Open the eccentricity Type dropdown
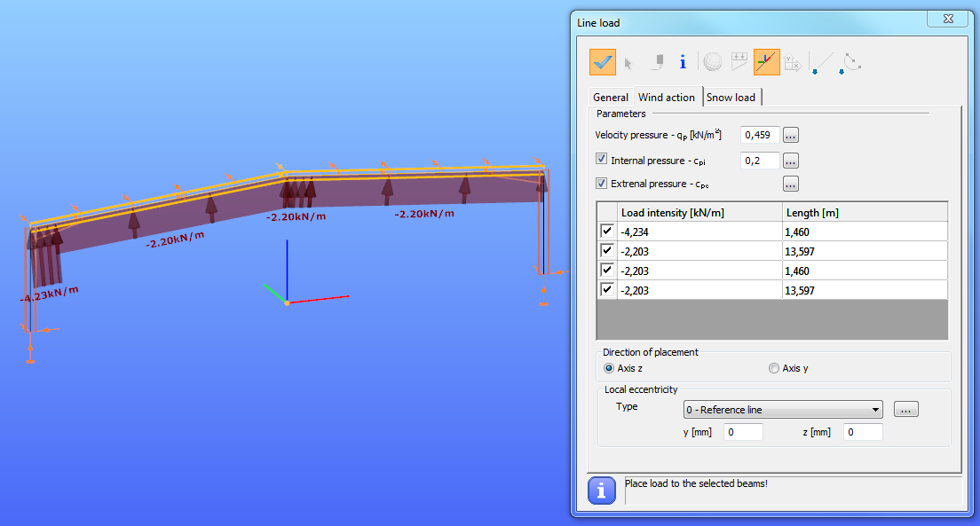This screenshot has height=526, width=980. pyautogui.click(x=783, y=410)
